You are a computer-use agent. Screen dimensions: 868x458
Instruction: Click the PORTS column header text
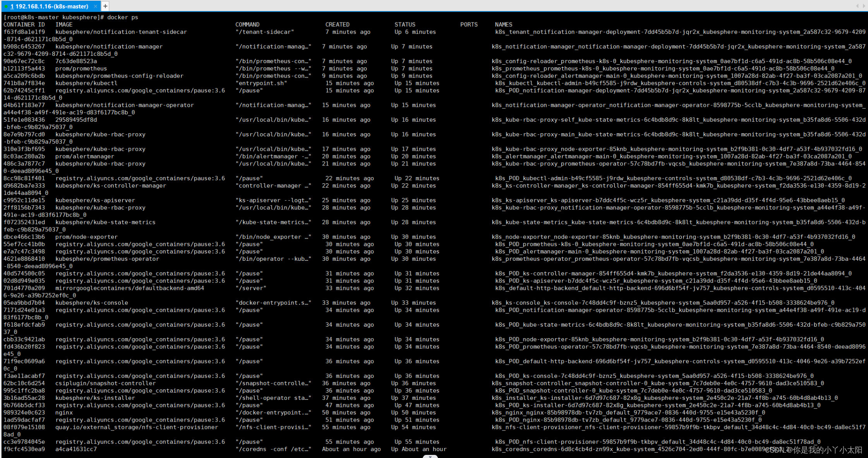tap(469, 24)
